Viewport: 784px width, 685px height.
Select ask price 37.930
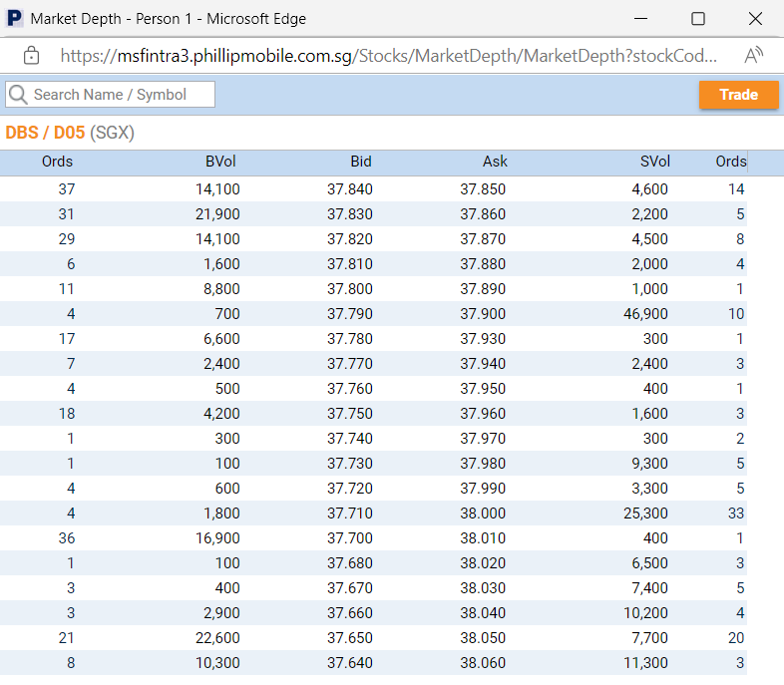[483, 339]
